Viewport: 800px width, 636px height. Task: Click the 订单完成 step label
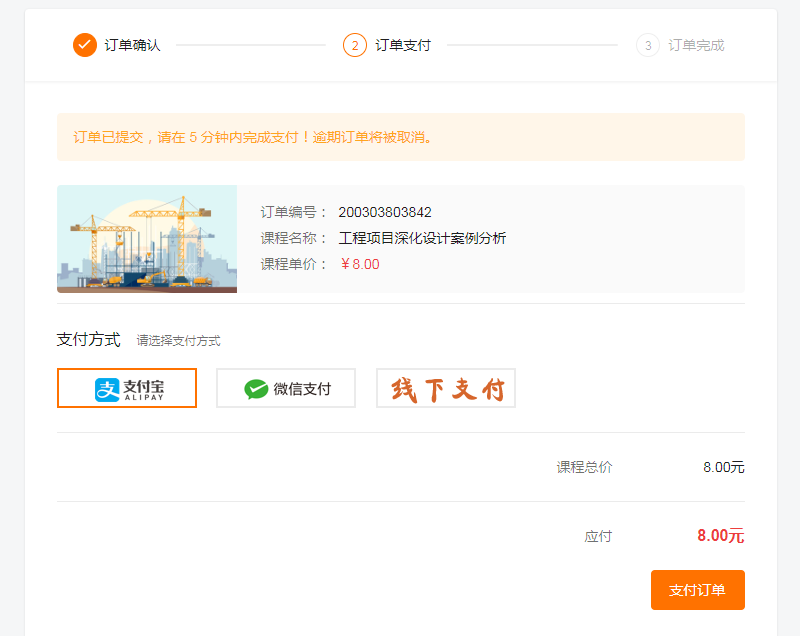pos(696,45)
